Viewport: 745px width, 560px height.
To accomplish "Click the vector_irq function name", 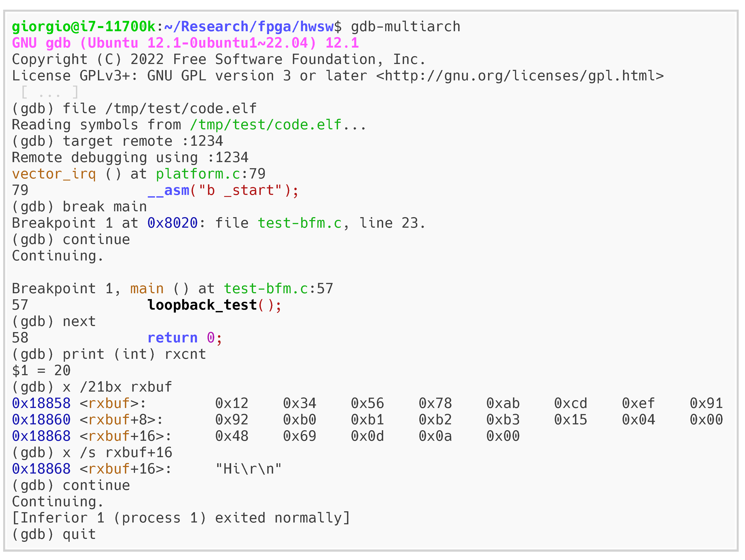I will click(x=54, y=174).
